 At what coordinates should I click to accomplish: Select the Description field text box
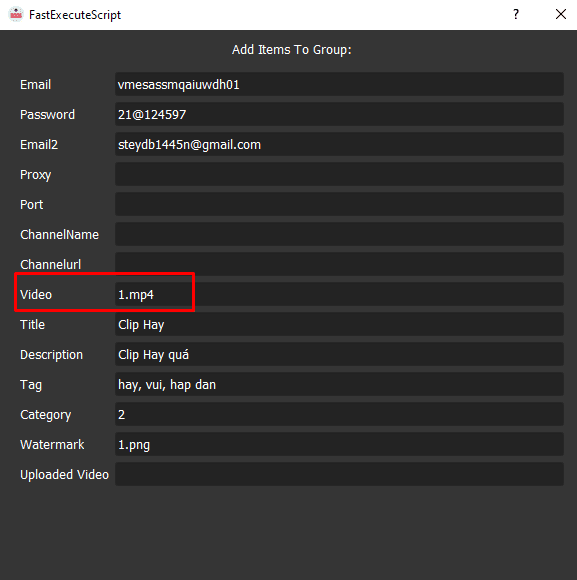[x=339, y=354]
